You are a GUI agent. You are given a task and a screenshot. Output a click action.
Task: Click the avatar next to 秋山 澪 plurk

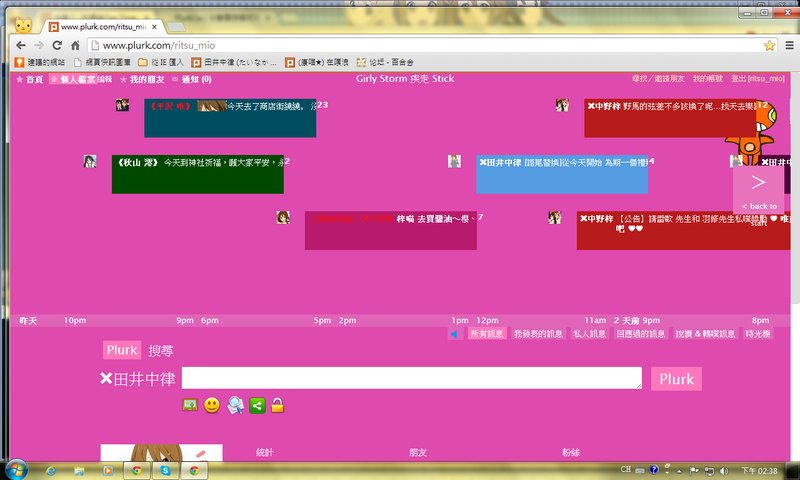point(90,161)
